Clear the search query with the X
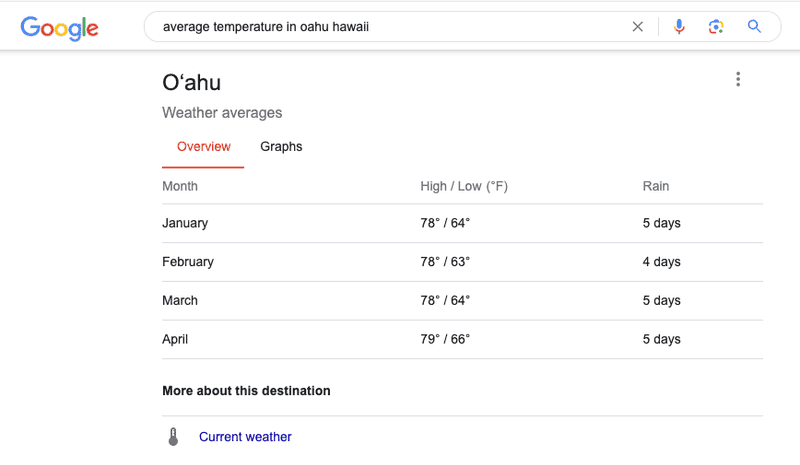 pos(637,27)
